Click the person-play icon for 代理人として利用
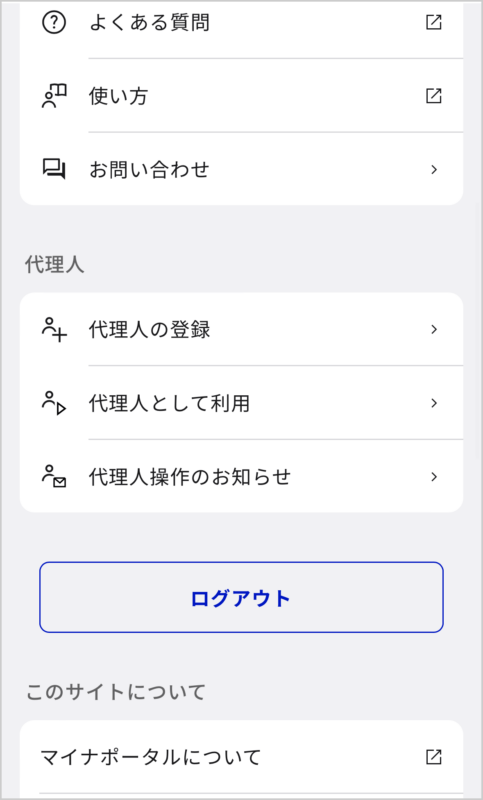The width and height of the screenshot is (483, 800). (54, 403)
